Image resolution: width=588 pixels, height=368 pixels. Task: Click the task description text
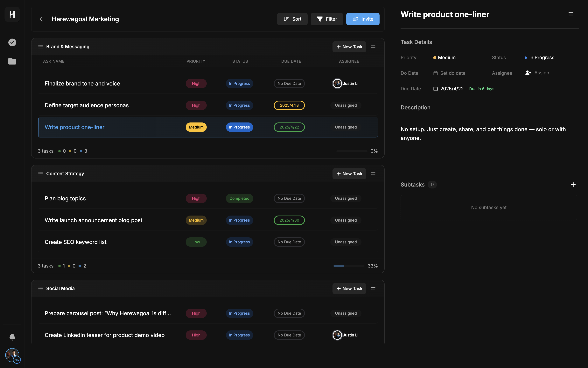[483, 134]
